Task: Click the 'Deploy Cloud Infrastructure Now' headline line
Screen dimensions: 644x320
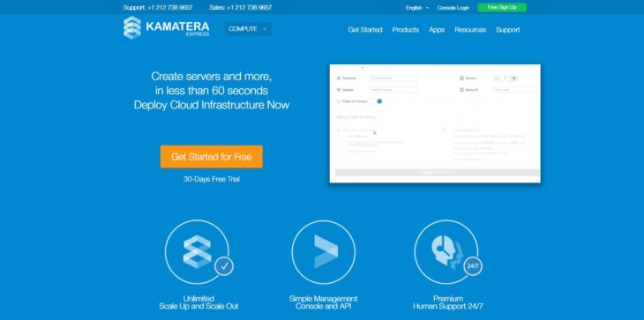Action: point(212,105)
